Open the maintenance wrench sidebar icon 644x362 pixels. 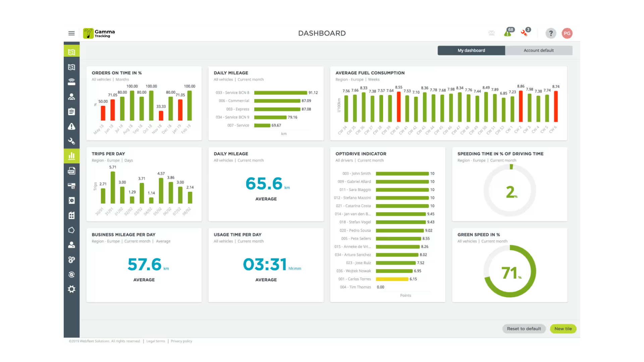click(x=71, y=141)
